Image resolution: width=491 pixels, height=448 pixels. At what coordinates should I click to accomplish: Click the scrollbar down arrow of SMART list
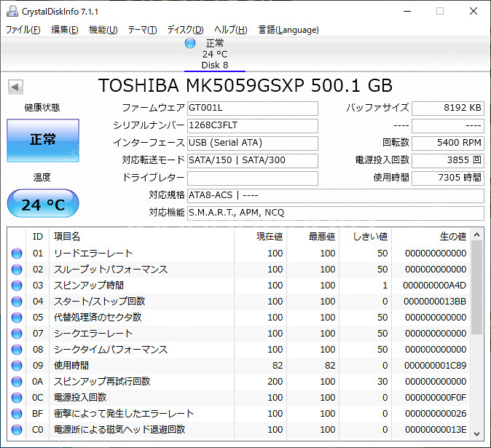477,434
